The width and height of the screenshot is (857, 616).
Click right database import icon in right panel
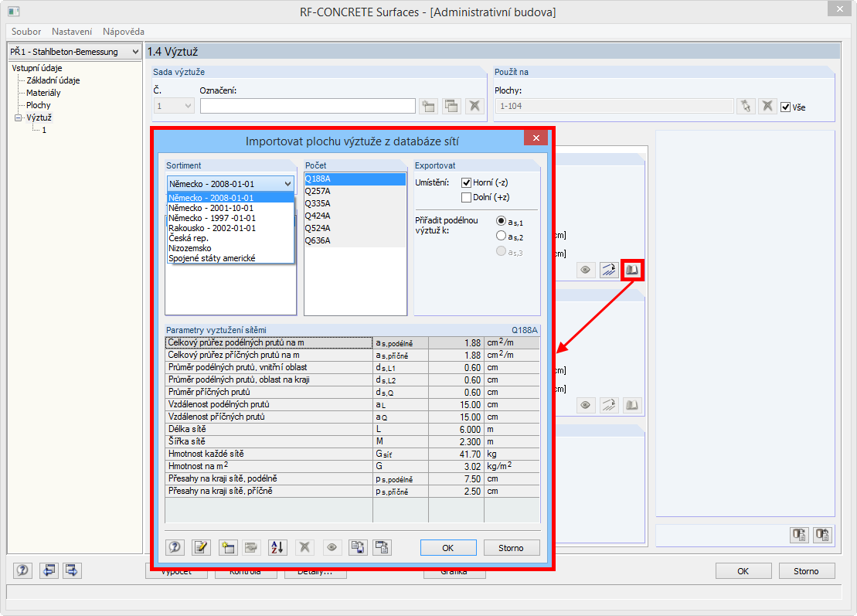coord(822,535)
